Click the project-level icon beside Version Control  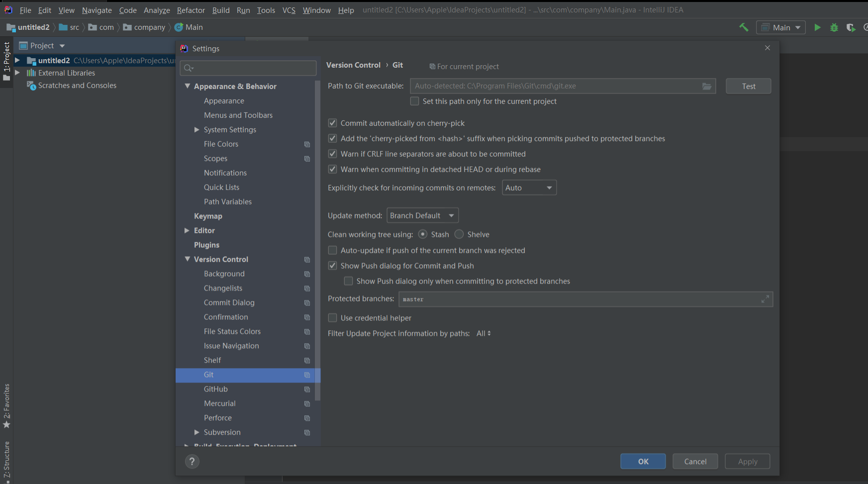(x=307, y=260)
